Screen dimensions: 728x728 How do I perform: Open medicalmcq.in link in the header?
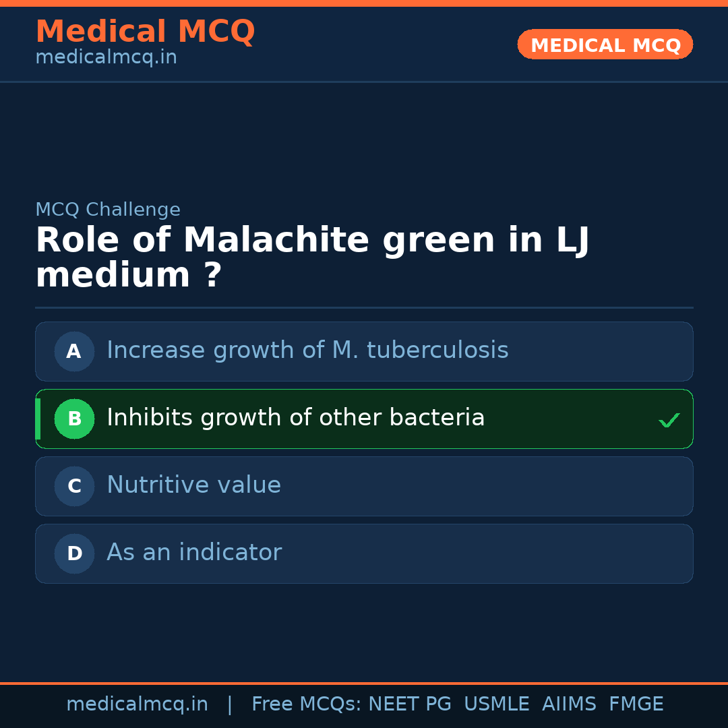point(106,58)
